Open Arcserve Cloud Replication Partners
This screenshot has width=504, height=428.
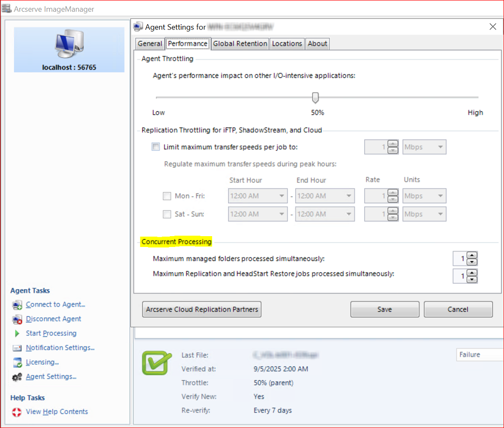pyautogui.click(x=202, y=309)
